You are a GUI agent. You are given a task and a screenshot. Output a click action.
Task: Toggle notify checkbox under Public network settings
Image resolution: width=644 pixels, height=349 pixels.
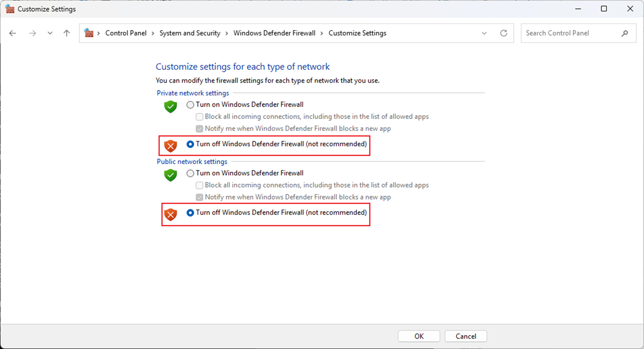coord(199,197)
